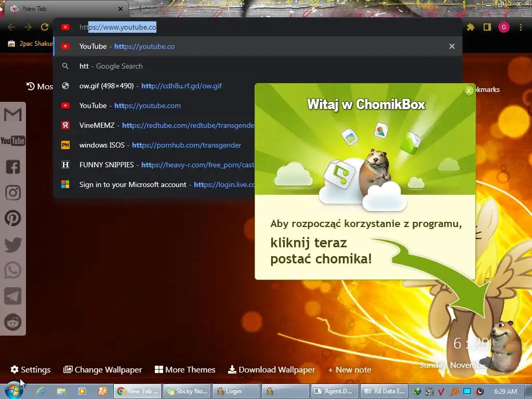
Task: Open Chrome's three-dot menu
Action: coord(521,27)
